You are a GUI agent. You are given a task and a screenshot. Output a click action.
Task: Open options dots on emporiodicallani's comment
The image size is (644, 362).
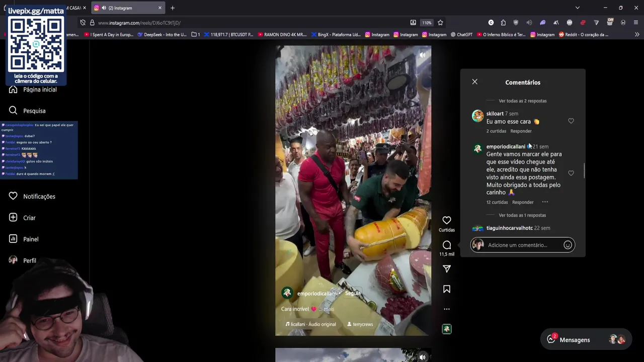(x=545, y=202)
